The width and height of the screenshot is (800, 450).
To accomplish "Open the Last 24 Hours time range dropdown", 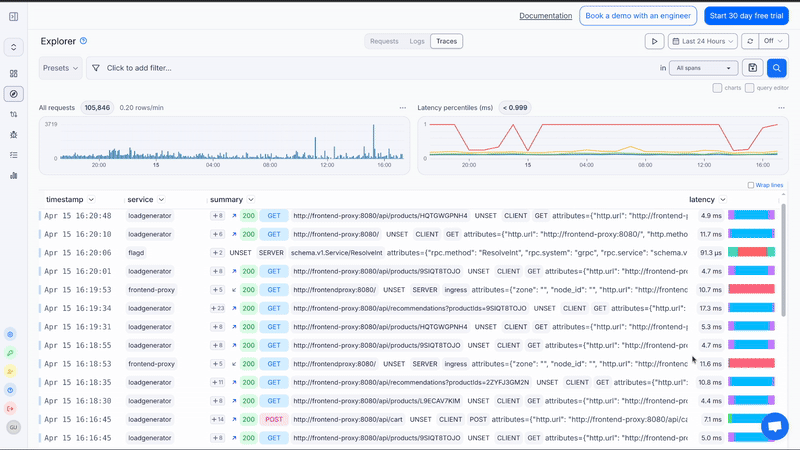I will (x=702, y=41).
